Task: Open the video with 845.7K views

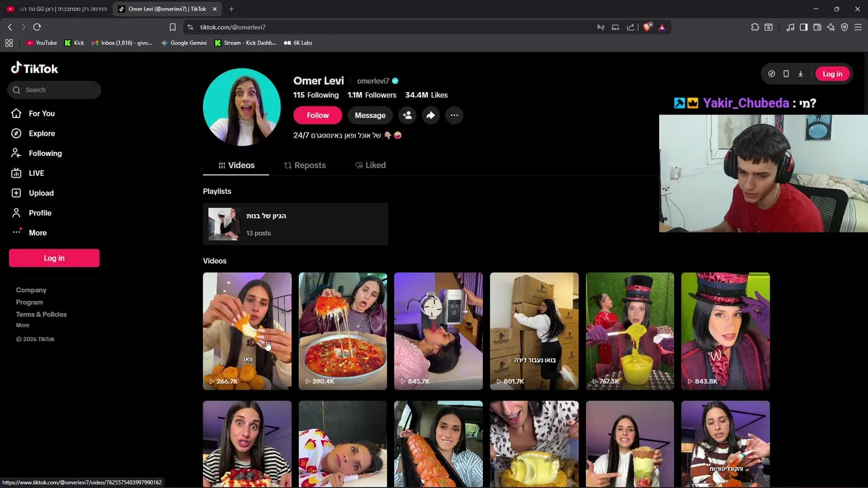Action: point(438,331)
